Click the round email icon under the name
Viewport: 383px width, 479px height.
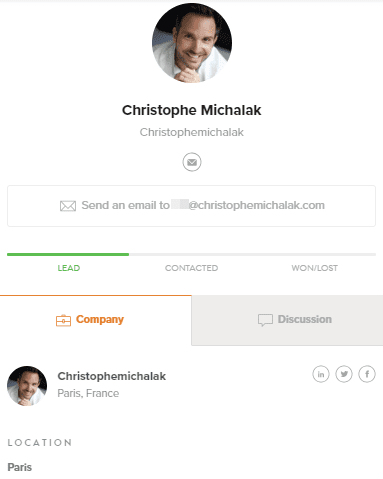(192, 162)
